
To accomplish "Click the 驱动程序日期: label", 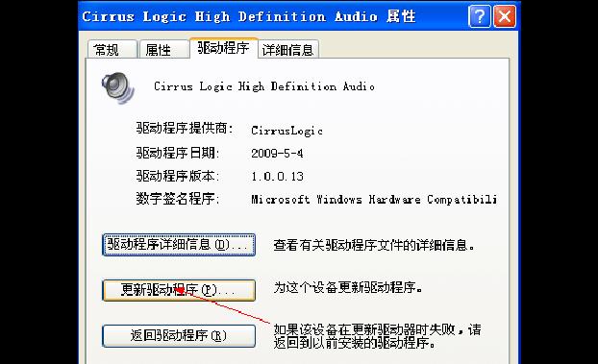I will pyautogui.click(x=178, y=153).
